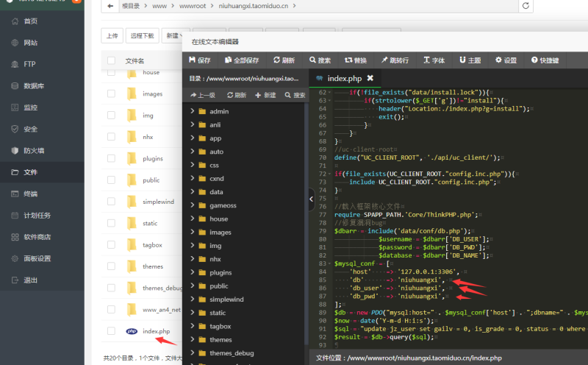Open the 数据库 database sidebar item
Viewport: 588px width, 365px height.
[x=42, y=85]
